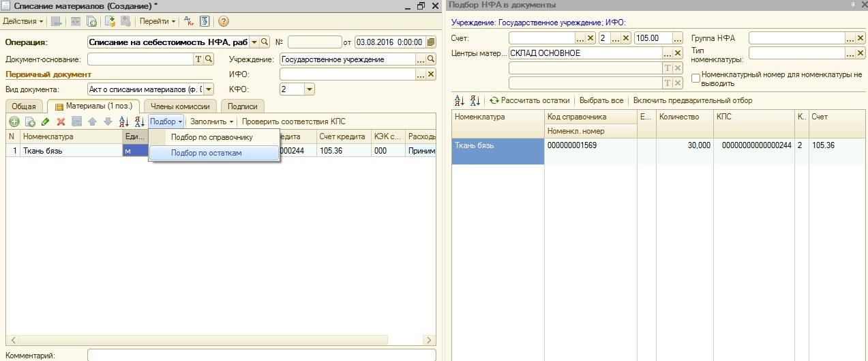868x361 pixels.
Task: Click the copy row icon
Action: [30, 121]
